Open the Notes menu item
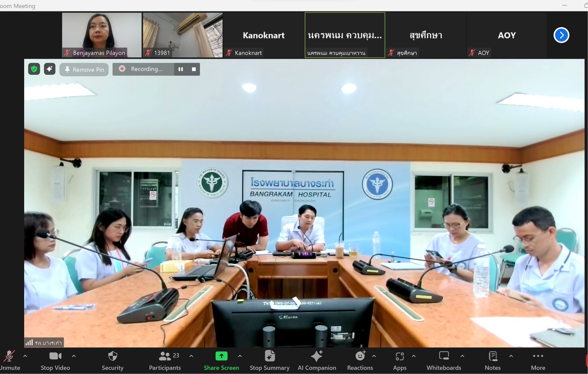The height and width of the screenshot is (374, 588). click(x=493, y=360)
